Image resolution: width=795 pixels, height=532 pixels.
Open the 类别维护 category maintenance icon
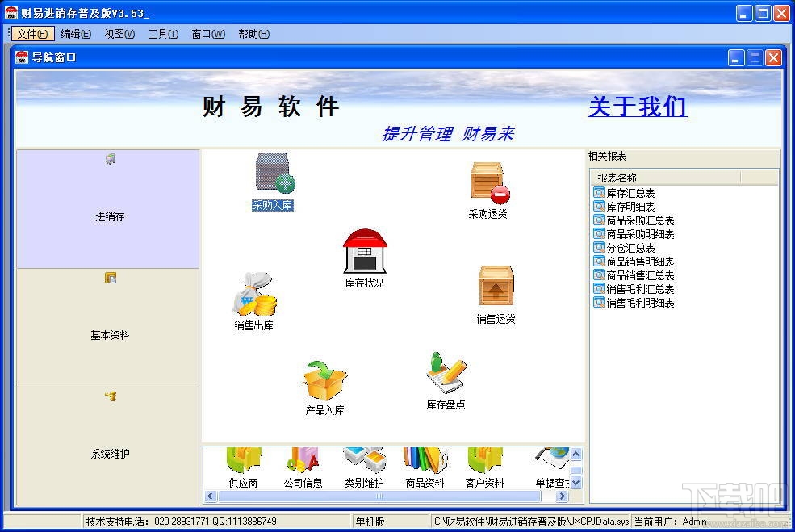(364, 466)
